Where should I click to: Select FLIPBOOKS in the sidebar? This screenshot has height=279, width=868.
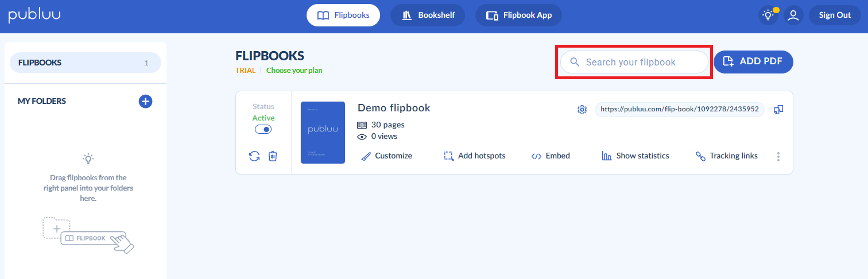click(86, 63)
